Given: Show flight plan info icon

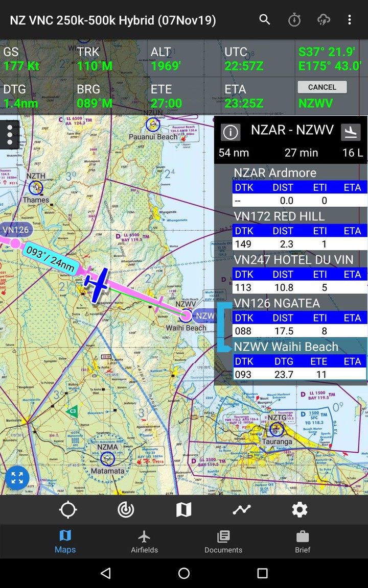Looking at the screenshot, I should pyautogui.click(x=231, y=132).
